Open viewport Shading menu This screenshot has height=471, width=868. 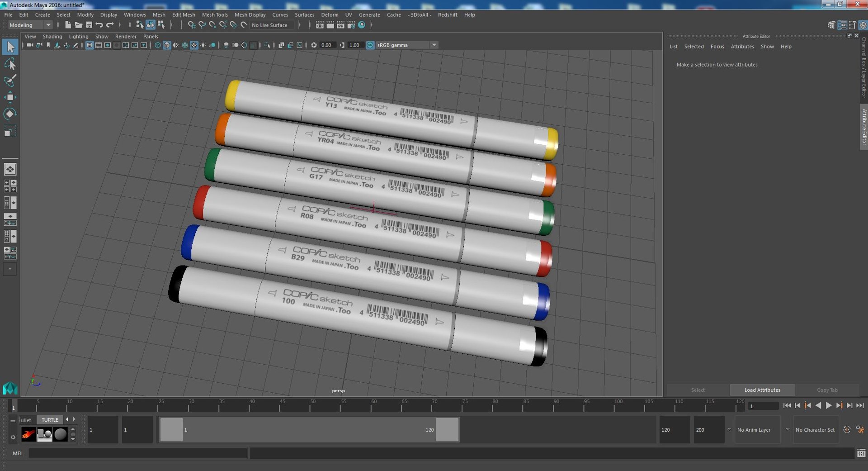pos(52,37)
